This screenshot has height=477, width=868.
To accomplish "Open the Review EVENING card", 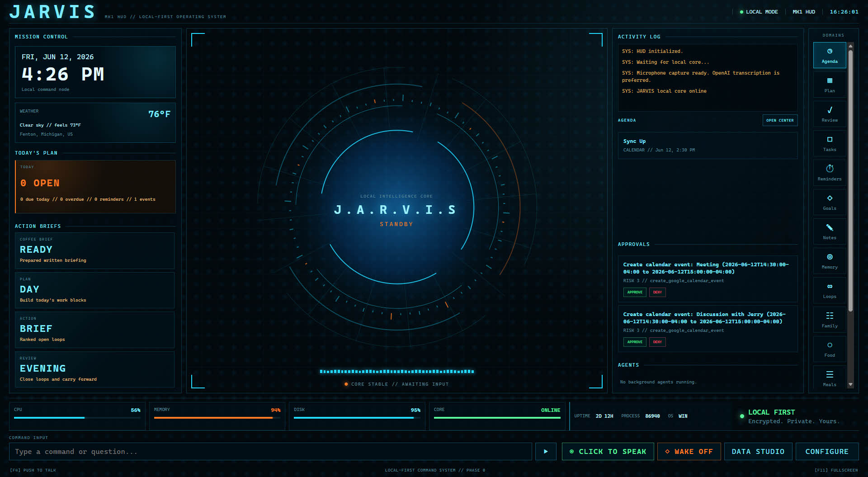I will pos(94,369).
